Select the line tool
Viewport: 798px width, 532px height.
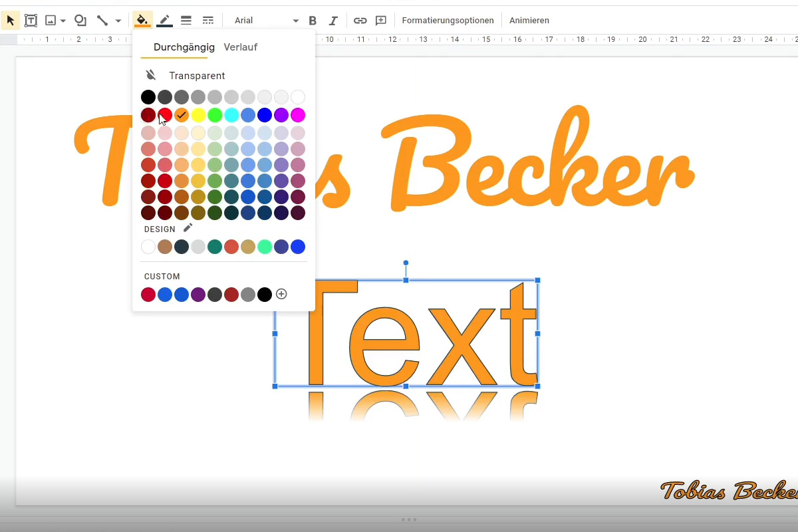(102, 21)
